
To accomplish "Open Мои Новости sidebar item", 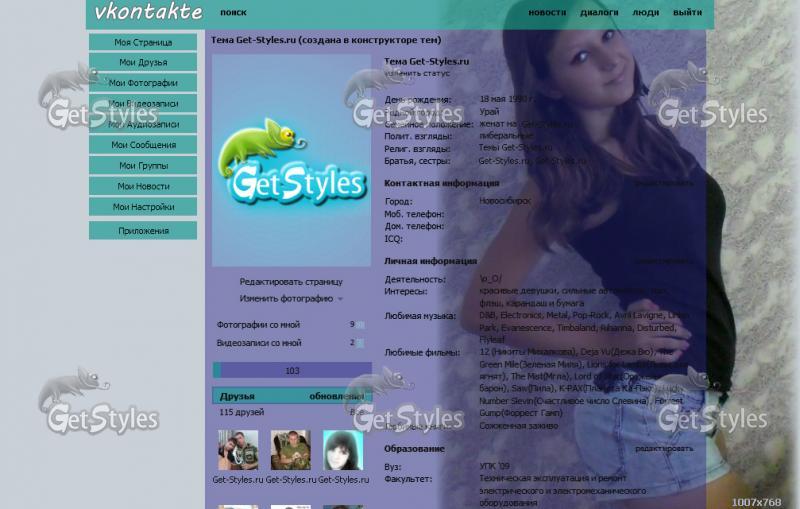I will [143, 186].
